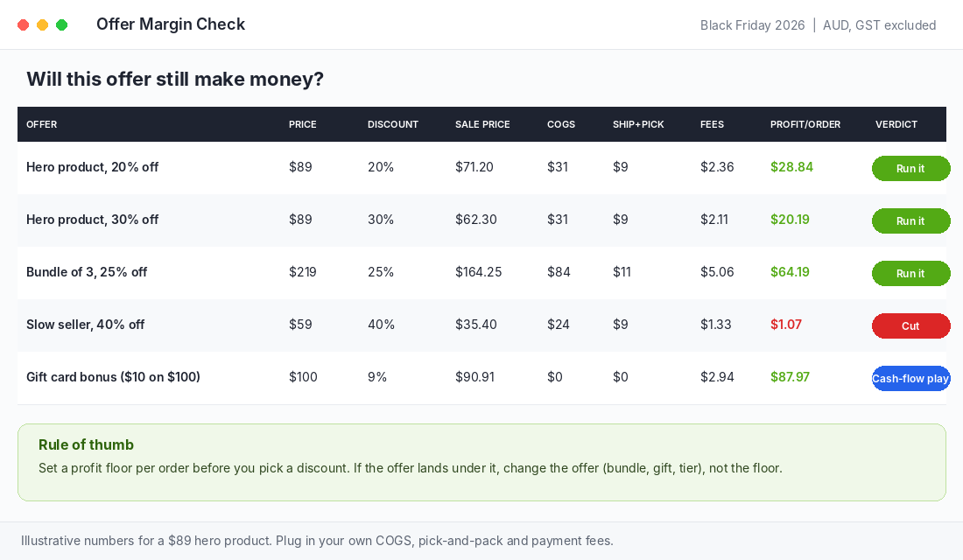Click the $164.25 sale price cell
This screenshot has height=560, width=963.
478,272
